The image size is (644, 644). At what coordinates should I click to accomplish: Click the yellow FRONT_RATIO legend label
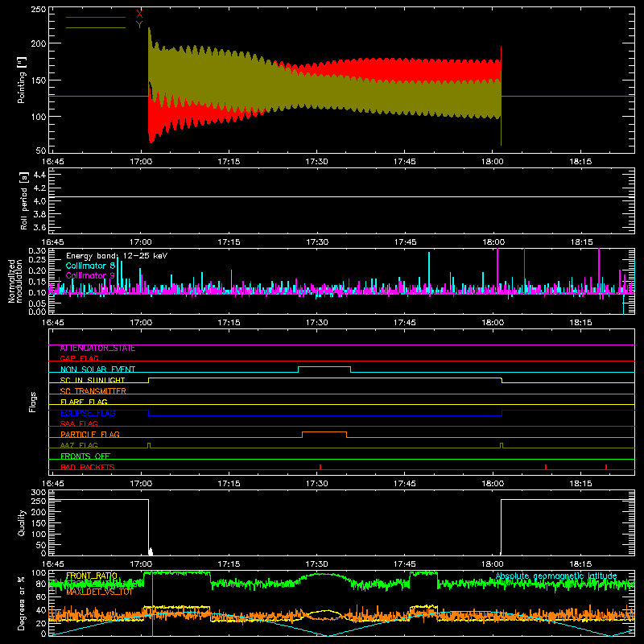(92, 576)
